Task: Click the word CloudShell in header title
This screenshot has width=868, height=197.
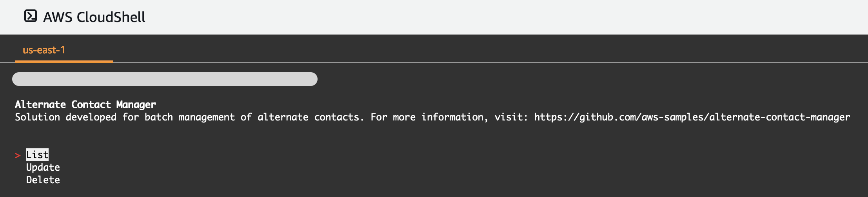Action: tap(111, 17)
